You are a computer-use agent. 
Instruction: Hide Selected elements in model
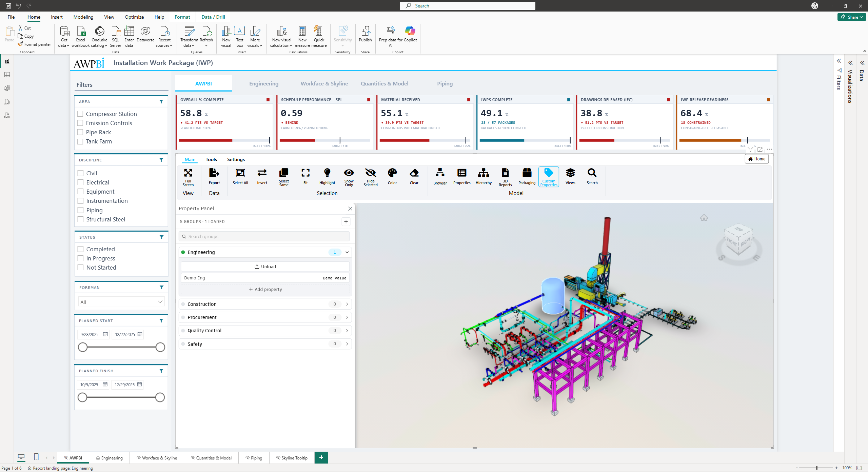click(370, 177)
